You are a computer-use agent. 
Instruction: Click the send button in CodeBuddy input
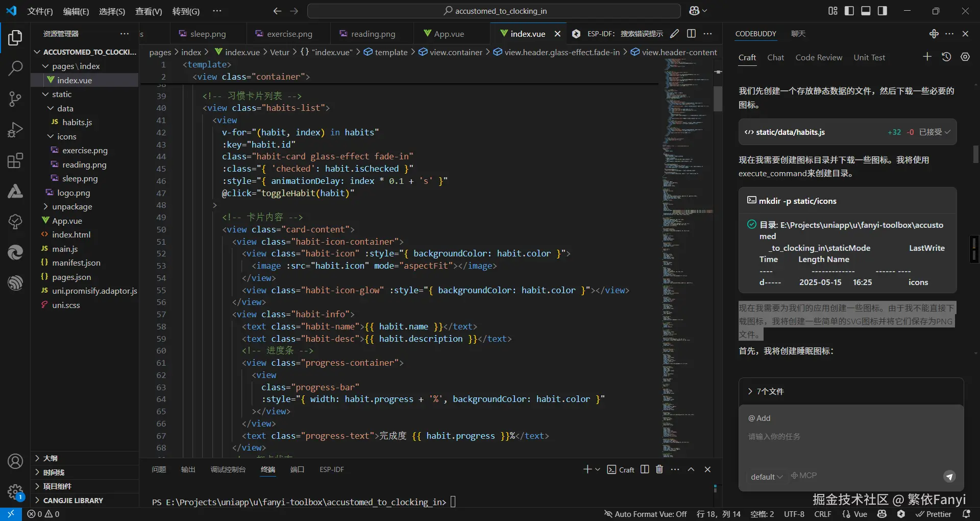tap(949, 477)
